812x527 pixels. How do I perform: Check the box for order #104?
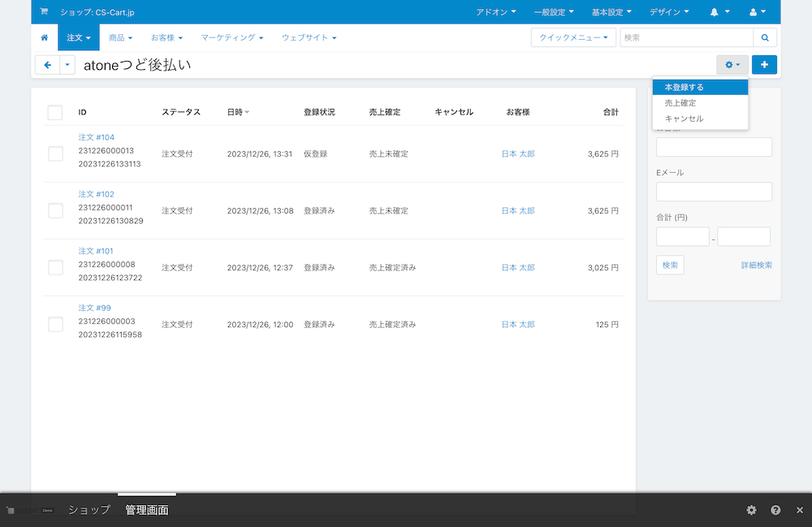(x=55, y=153)
